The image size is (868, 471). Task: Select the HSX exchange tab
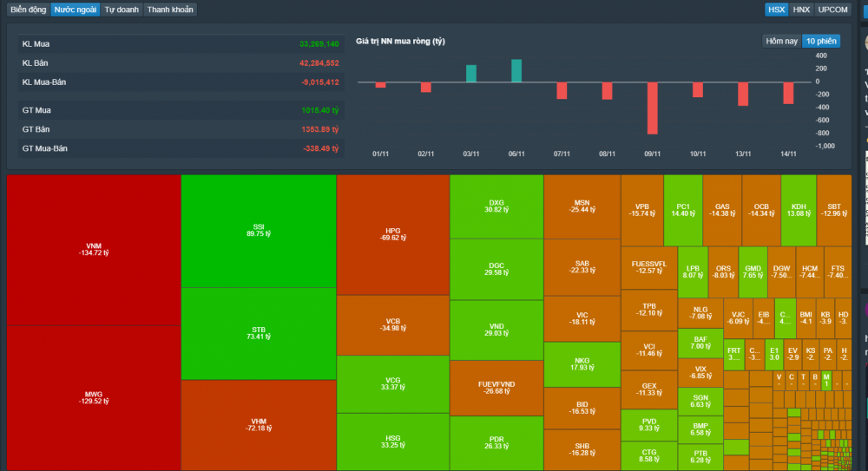(x=777, y=10)
